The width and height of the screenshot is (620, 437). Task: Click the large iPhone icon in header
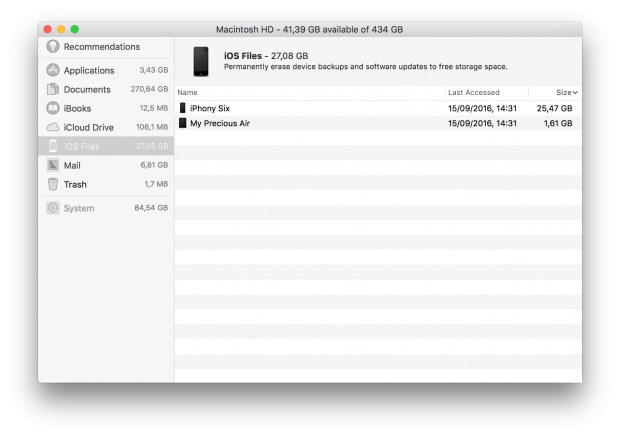pyautogui.click(x=201, y=61)
